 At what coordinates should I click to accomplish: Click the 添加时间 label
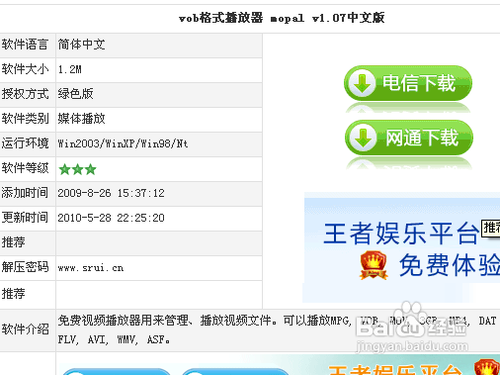tap(25, 193)
